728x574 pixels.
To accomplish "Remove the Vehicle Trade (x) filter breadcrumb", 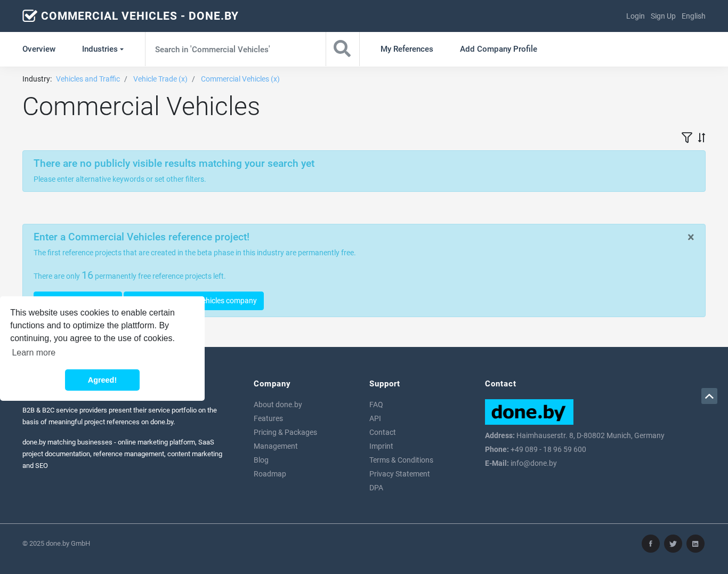I will 160,79.
